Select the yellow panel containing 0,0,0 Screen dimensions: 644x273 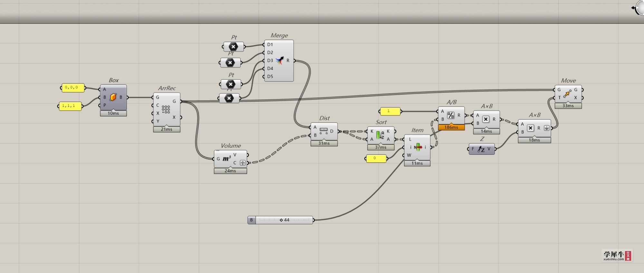[x=73, y=88]
